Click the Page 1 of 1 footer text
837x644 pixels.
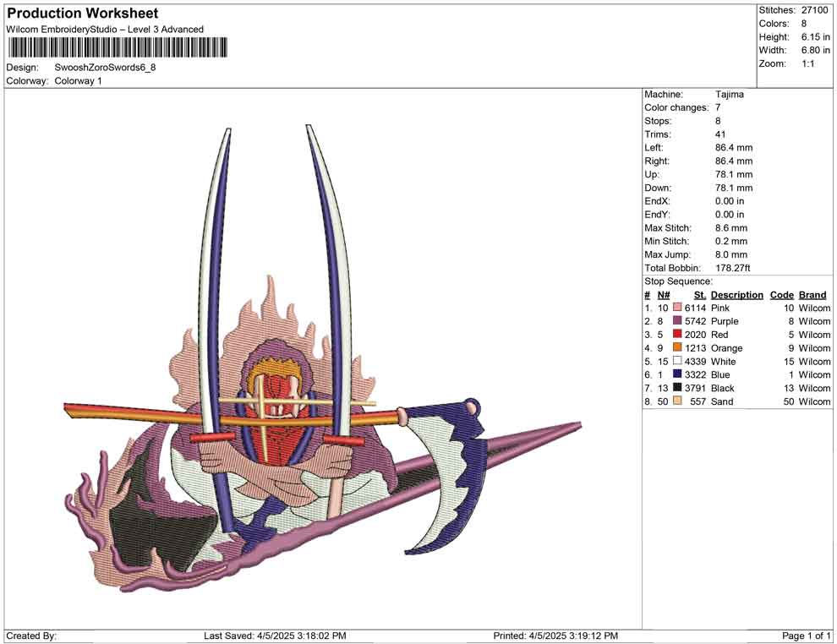pos(807,636)
